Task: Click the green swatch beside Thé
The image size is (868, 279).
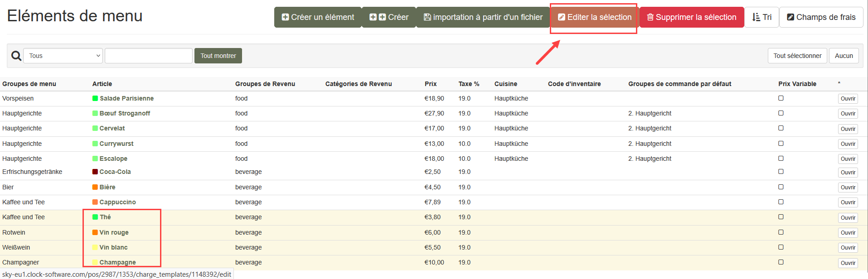Action: coord(95,217)
